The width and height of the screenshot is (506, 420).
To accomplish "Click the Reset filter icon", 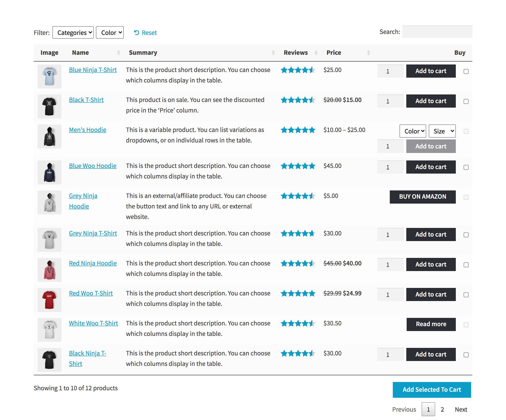I will pyautogui.click(x=137, y=32).
